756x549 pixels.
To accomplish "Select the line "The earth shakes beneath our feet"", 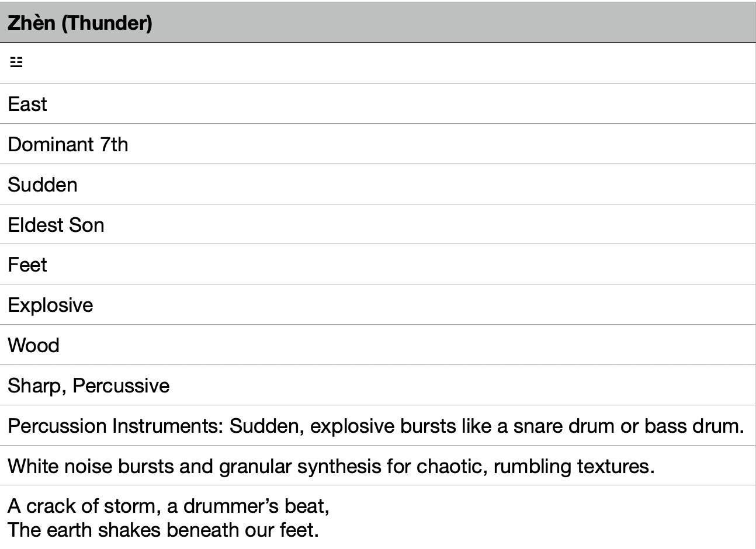I will (x=162, y=530).
